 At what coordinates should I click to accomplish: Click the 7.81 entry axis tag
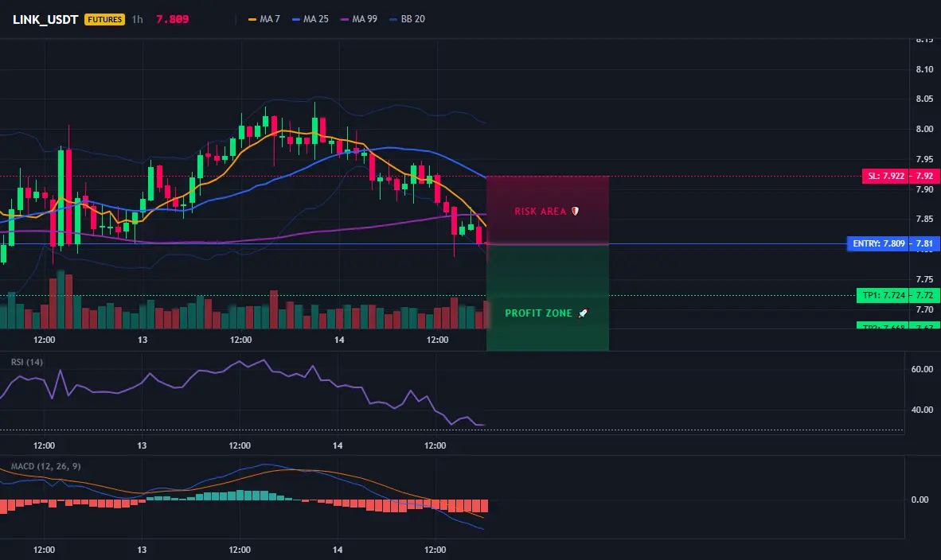pyautogui.click(x=925, y=243)
